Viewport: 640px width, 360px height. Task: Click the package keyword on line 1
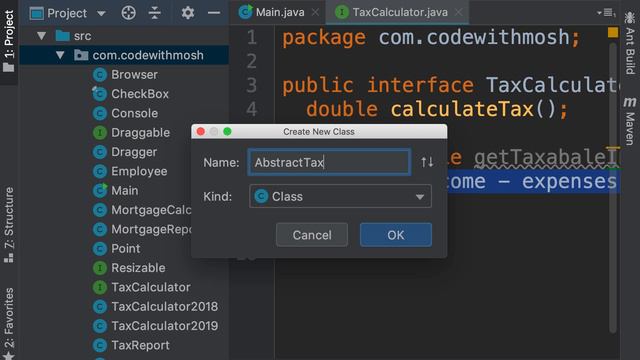coord(324,38)
